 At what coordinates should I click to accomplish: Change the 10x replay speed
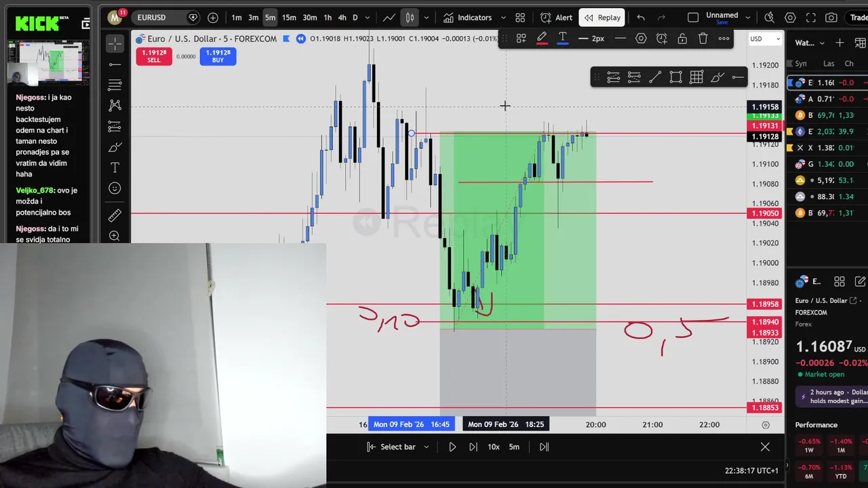point(494,447)
